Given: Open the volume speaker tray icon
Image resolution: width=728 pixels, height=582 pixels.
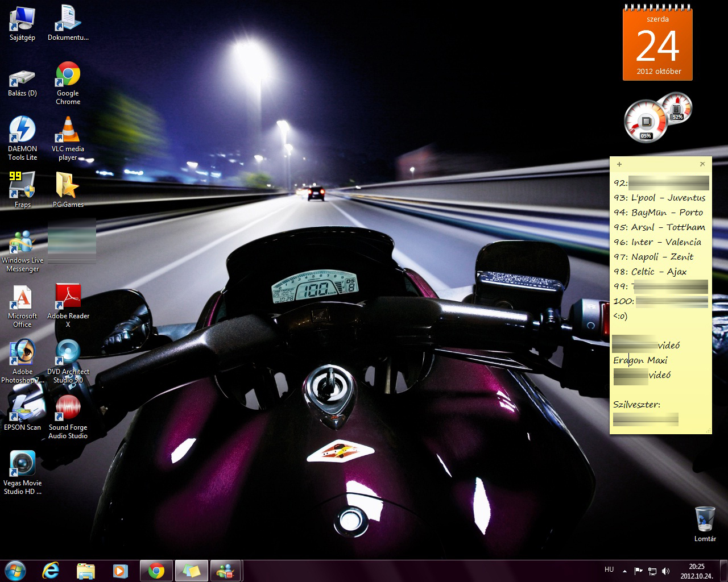Looking at the screenshot, I should [666, 571].
